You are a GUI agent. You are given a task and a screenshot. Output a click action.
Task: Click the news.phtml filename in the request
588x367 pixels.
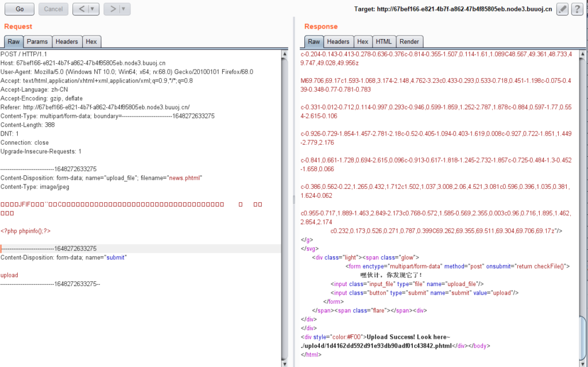pyautogui.click(x=185, y=178)
